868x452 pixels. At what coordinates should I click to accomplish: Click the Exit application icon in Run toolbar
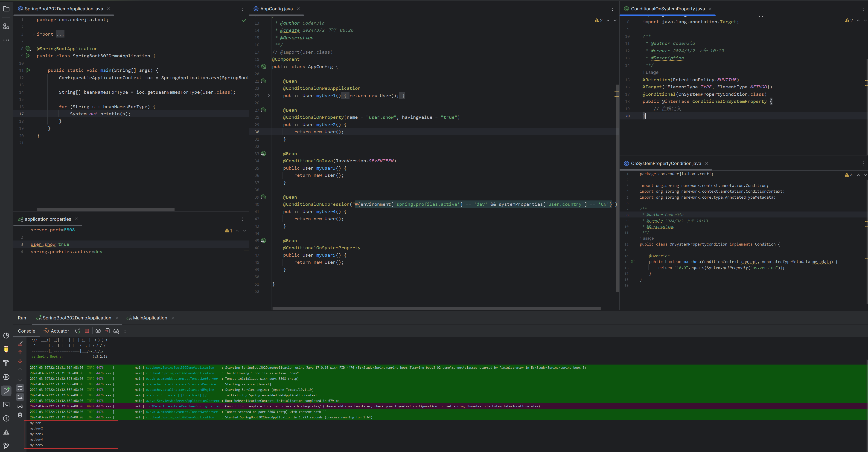(x=108, y=331)
